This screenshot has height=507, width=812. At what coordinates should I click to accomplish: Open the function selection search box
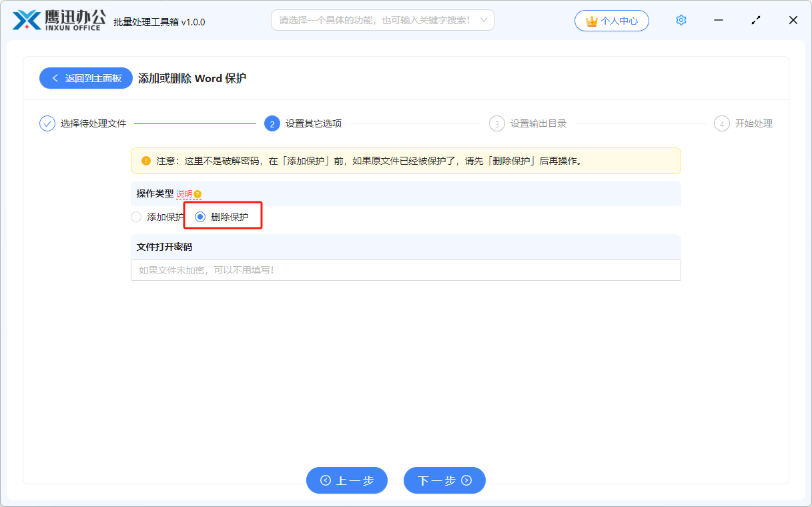click(374, 21)
